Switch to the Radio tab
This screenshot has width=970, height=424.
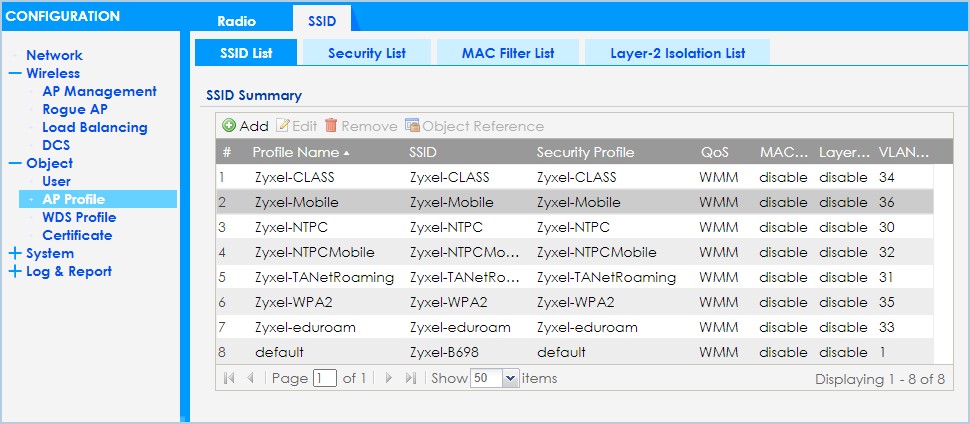tap(236, 21)
